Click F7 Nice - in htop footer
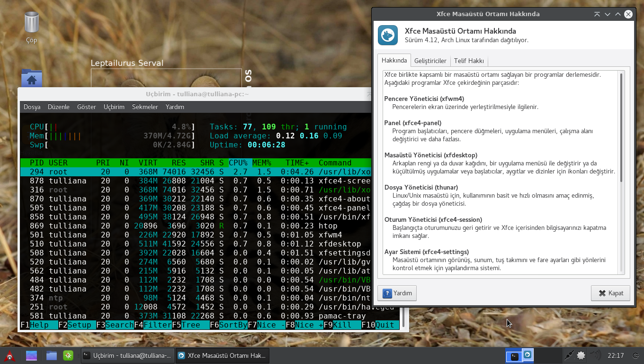 [x=267, y=325]
